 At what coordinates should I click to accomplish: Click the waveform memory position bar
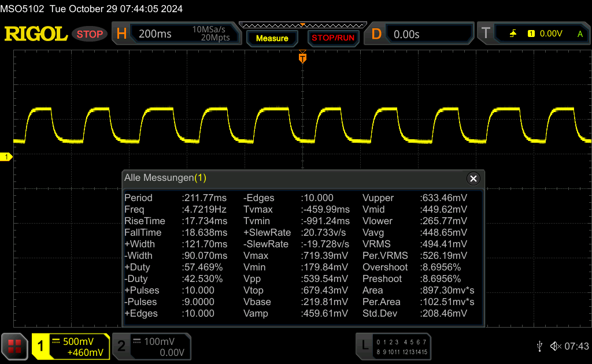pos(302,25)
